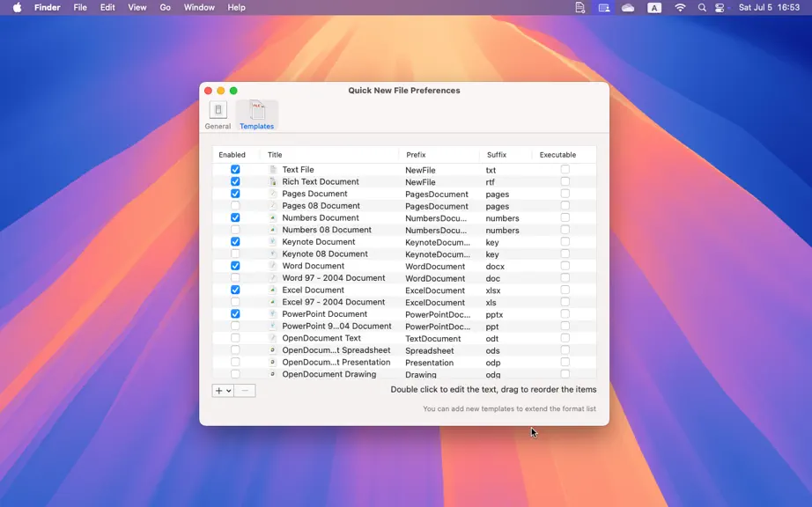Click the Quick New File document icon in the menu bar
Viewport: 812px width, 507px height.
coord(580,7)
